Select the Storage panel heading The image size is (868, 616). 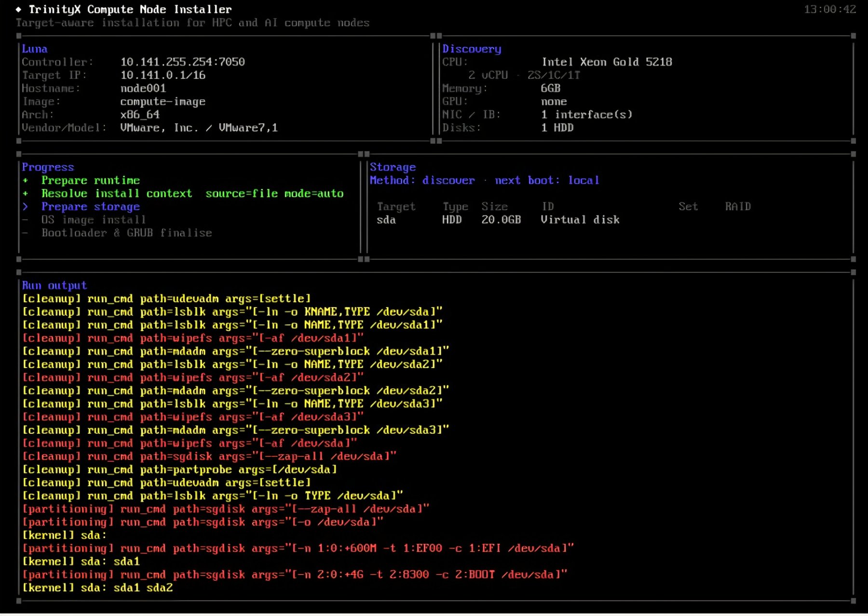coord(393,167)
